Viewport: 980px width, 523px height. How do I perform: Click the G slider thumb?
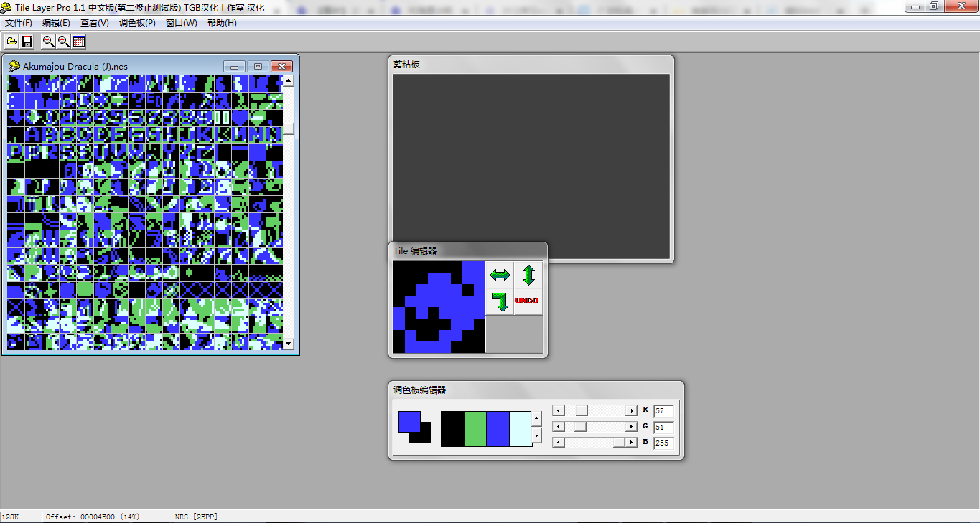pos(581,426)
